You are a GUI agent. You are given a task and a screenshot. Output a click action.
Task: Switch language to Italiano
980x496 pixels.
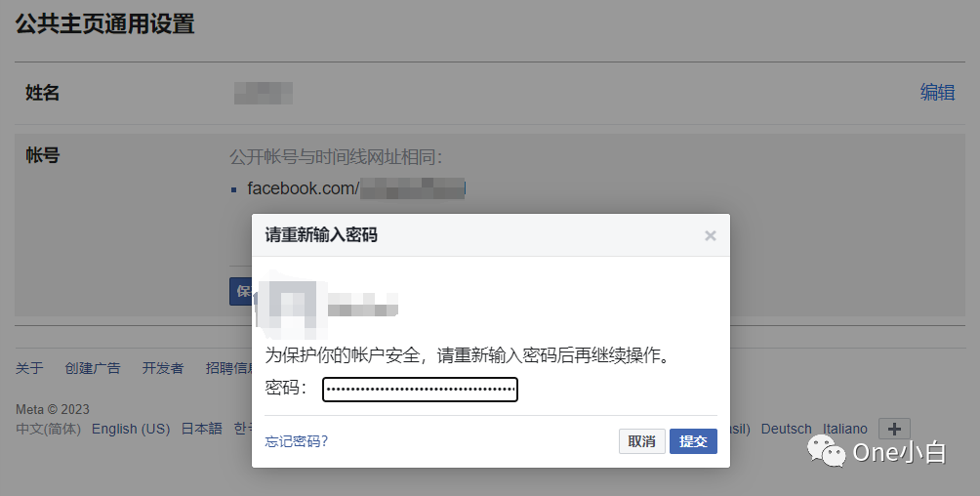(x=845, y=429)
